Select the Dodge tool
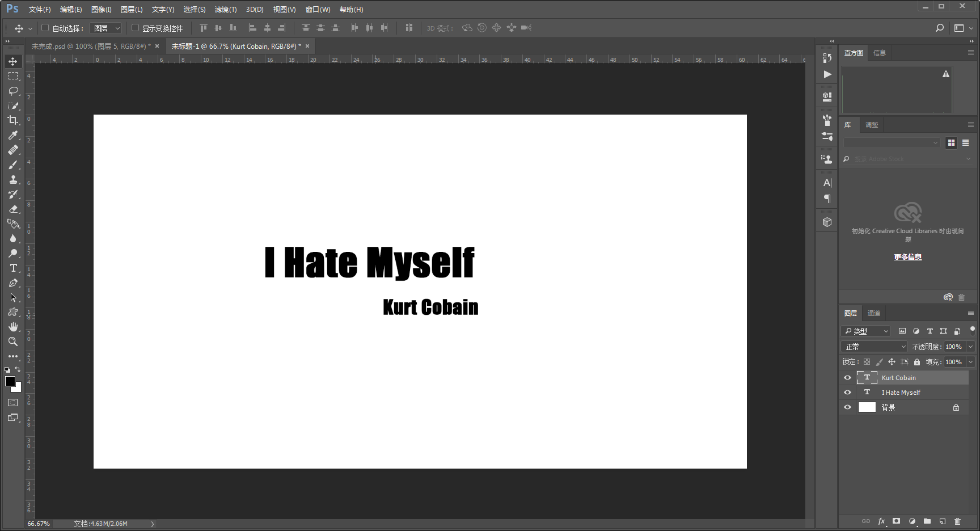Screen dimensions: 980x531 [x=13, y=253]
